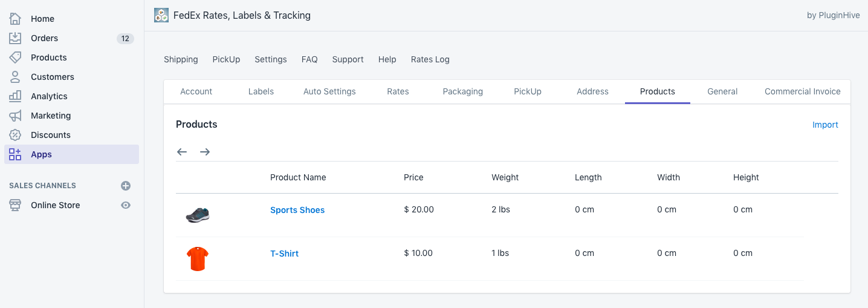868x308 pixels.
Task: Click the Online Store storefront icon
Action: tap(15, 205)
